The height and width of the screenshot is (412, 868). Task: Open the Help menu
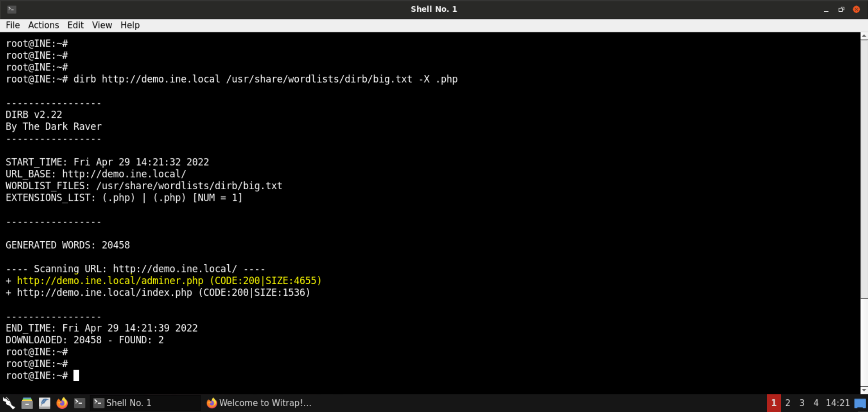point(130,25)
